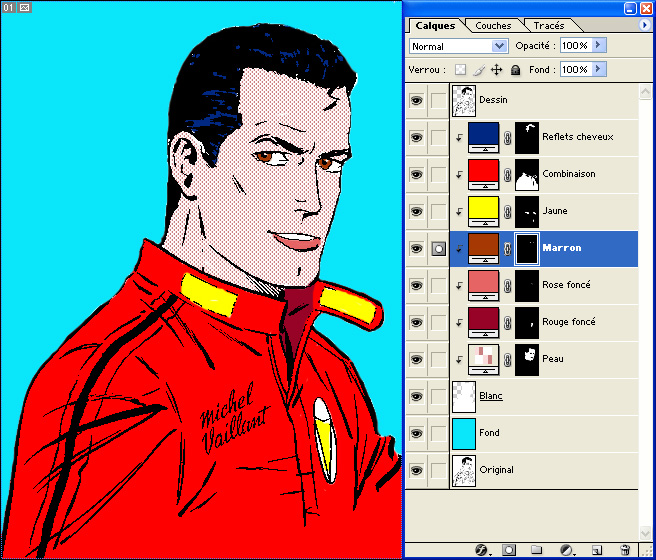The height and width of the screenshot is (560, 656).
Task: Click the pattern fill thumbnail of Peau
Action: 484,359
